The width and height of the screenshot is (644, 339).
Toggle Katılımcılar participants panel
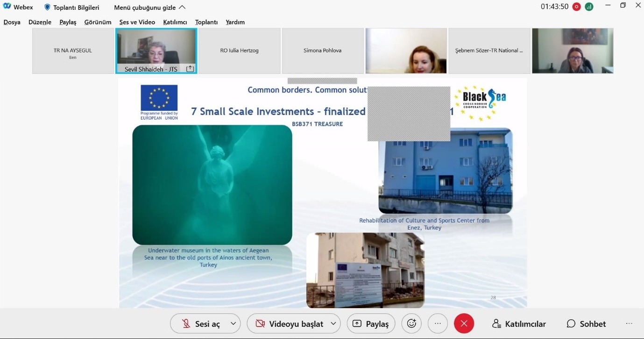pyautogui.click(x=519, y=324)
